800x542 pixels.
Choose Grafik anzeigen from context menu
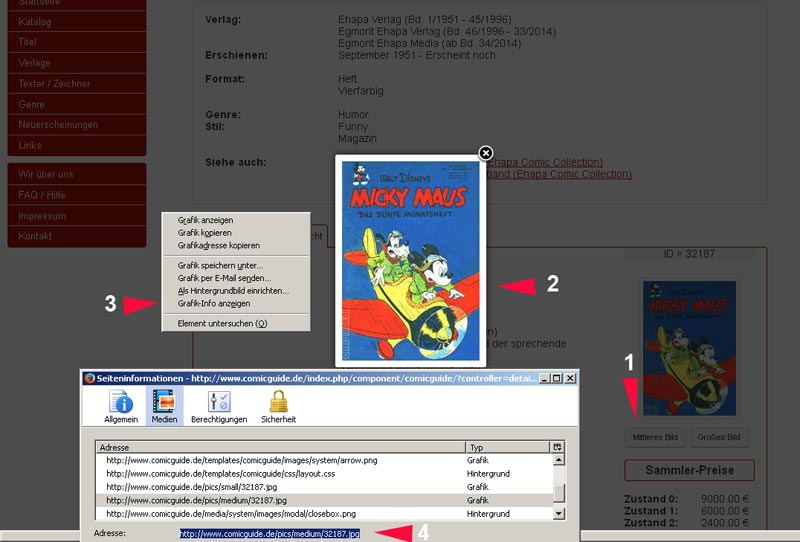(x=205, y=220)
